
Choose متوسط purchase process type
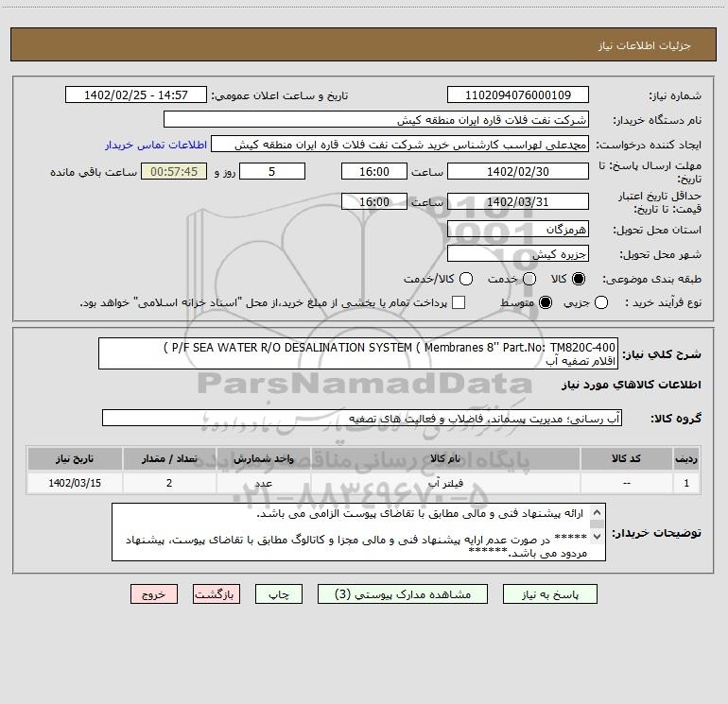546,303
